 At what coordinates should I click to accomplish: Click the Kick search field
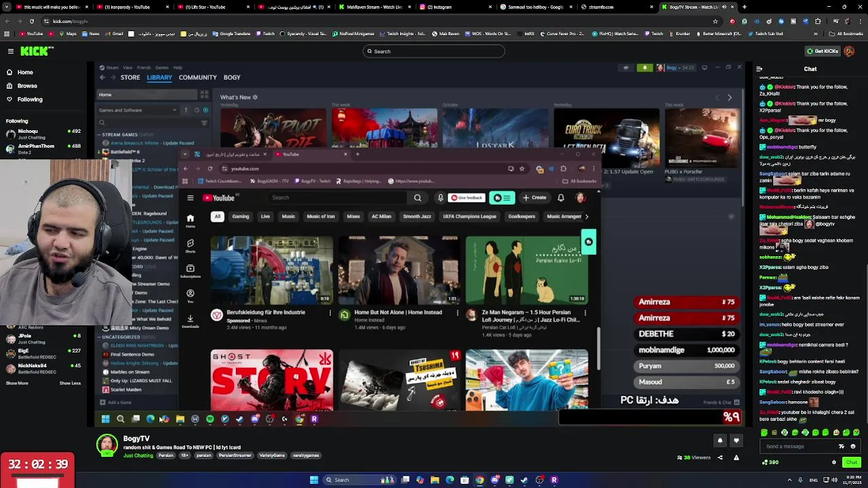[434, 51]
